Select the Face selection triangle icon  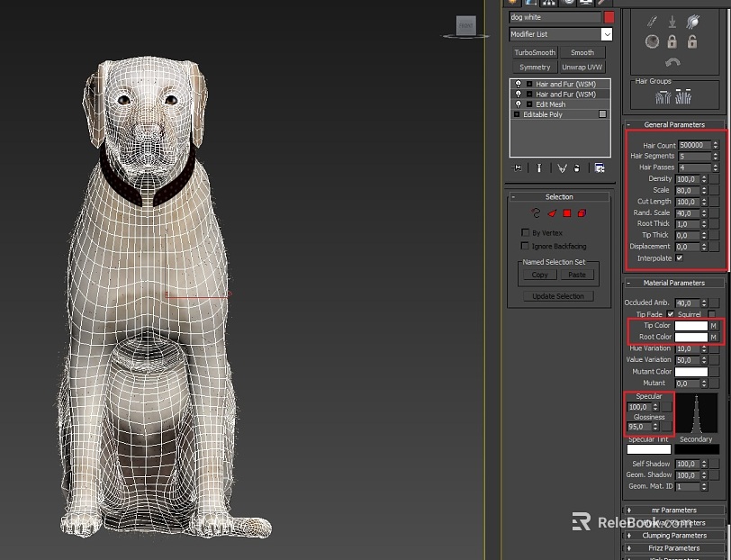pos(552,213)
